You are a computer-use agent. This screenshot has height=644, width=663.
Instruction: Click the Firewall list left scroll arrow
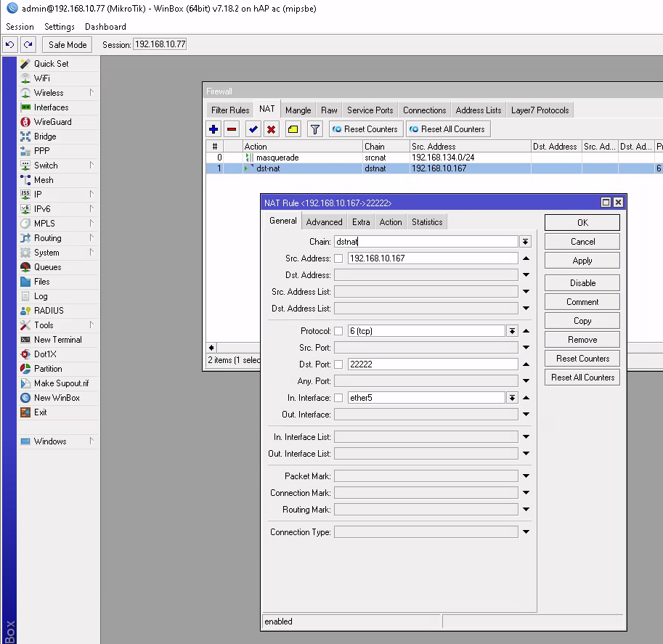tap(211, 348)
